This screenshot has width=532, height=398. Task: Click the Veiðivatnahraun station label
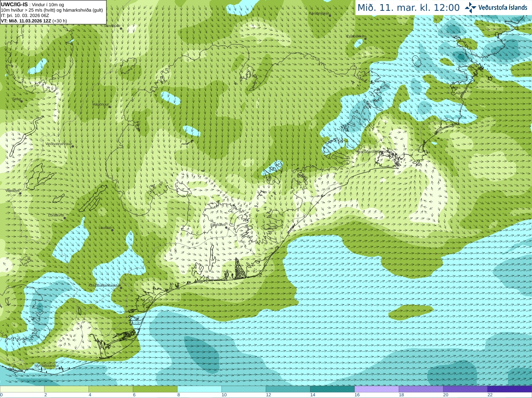tap(59, 144)
